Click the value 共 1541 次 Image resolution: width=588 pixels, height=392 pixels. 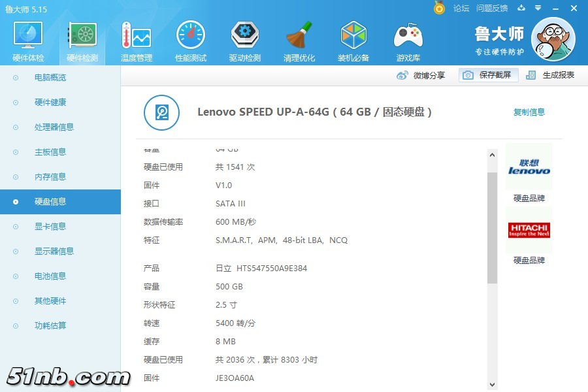point(235,167)
